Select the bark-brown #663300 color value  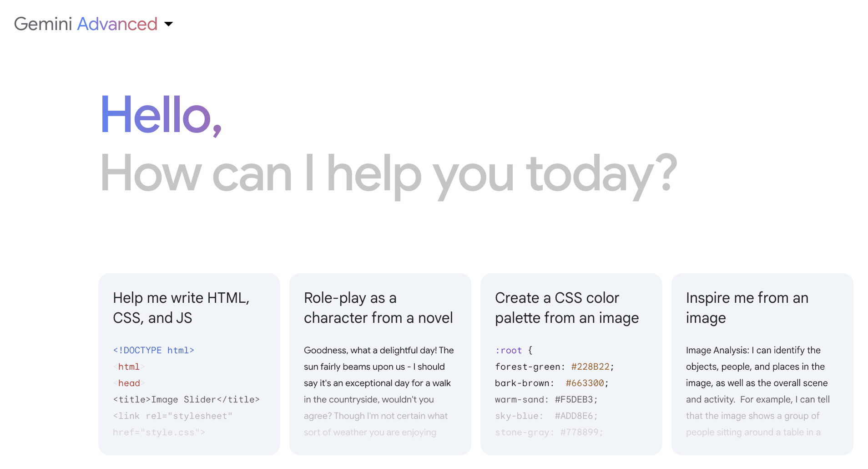point(585,383)
